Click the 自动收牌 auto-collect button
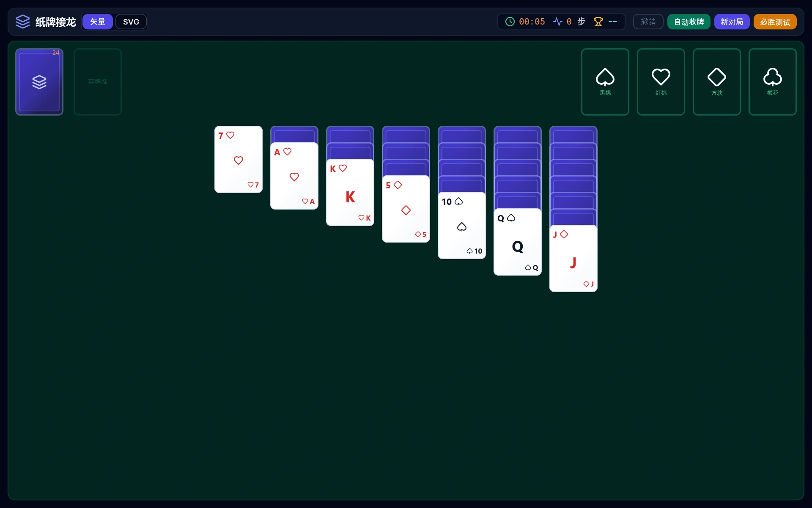The image size is (812, 508). (689, 22)
